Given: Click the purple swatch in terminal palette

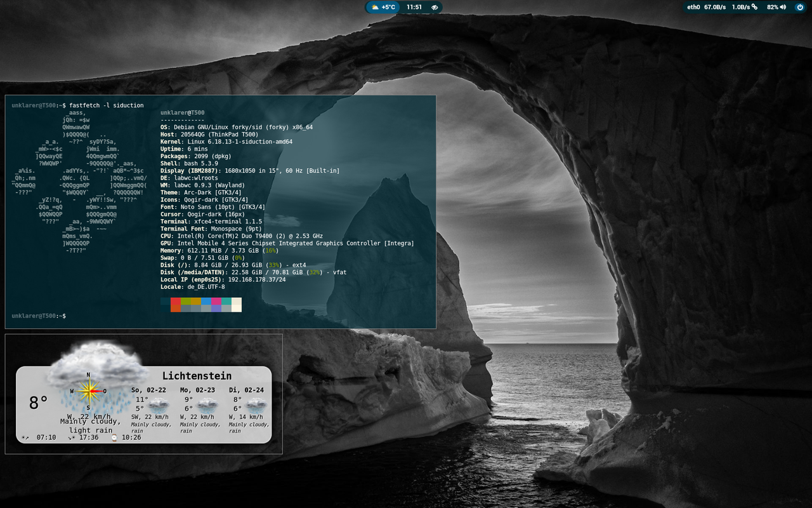Looking at the screenshot, I should tap(216, 309).
